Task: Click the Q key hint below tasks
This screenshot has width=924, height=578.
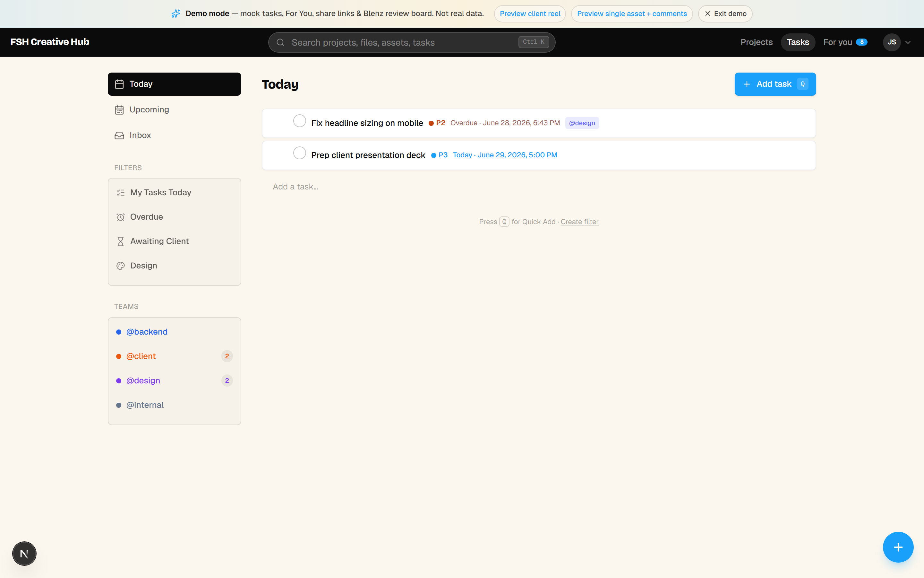Action: pyautogui.click(x=504, y=222)
